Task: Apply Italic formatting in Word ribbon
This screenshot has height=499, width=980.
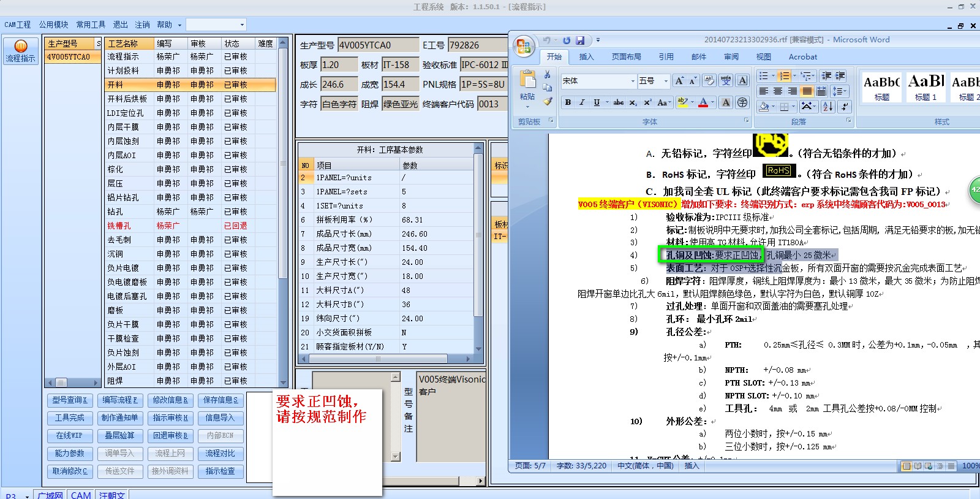Action: coord(582,102)
